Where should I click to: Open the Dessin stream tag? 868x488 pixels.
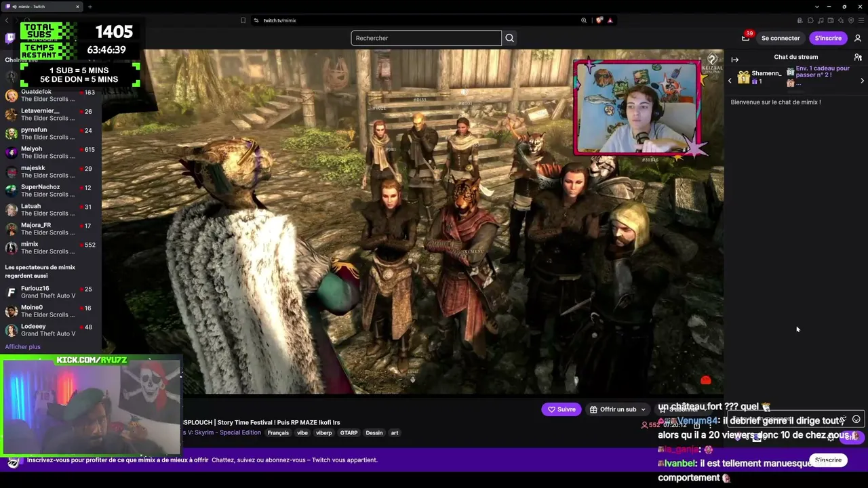tap(374, 433)
